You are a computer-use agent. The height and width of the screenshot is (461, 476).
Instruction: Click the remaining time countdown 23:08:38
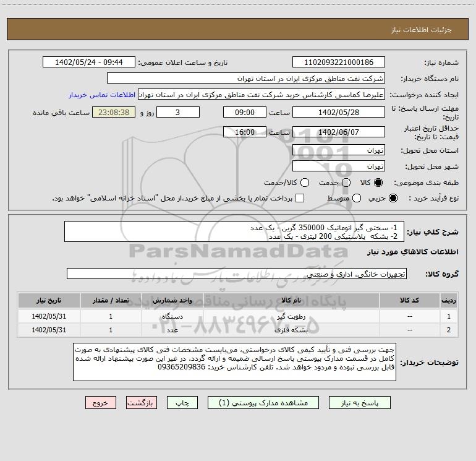pyautogui.click(x=114, y=113)
